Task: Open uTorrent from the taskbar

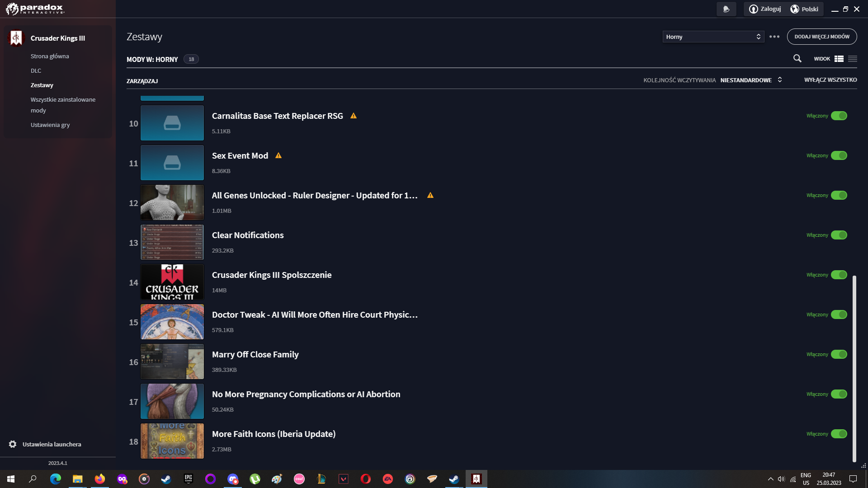Action: pos(255,479)
